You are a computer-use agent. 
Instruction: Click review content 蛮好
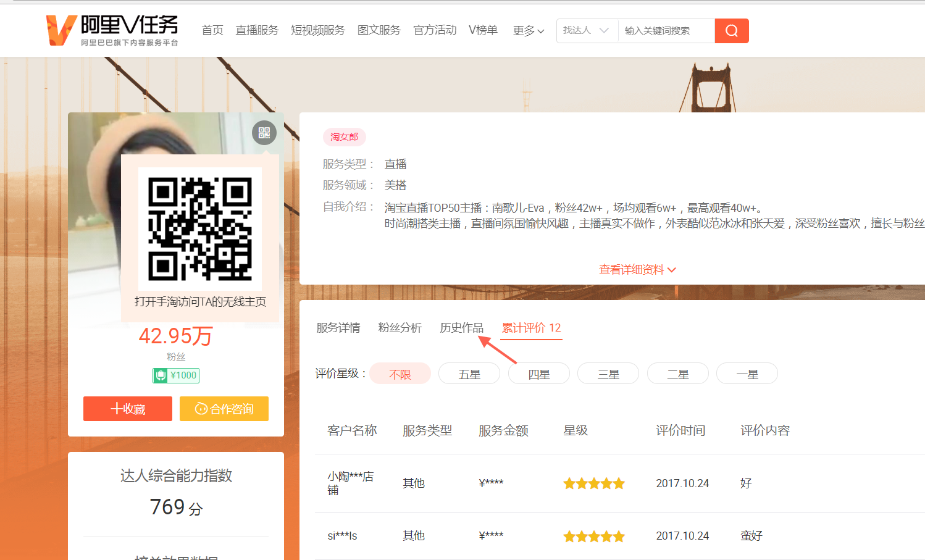[x=751, y=536]
